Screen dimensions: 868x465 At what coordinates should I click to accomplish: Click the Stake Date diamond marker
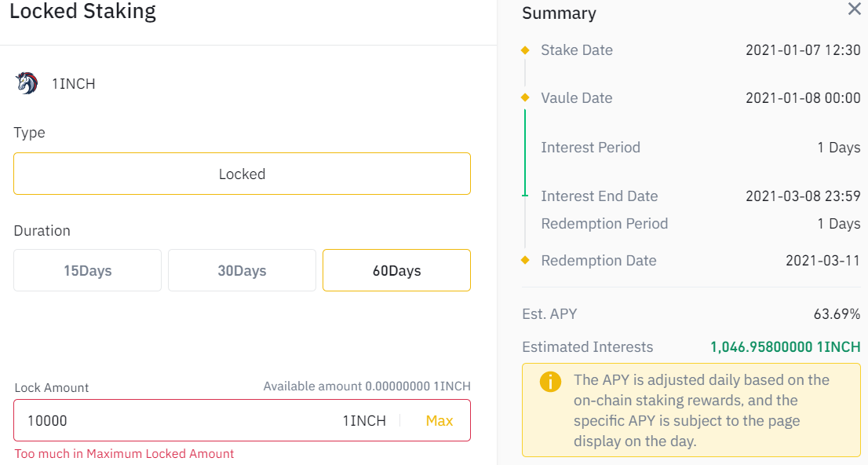[525, 50]
